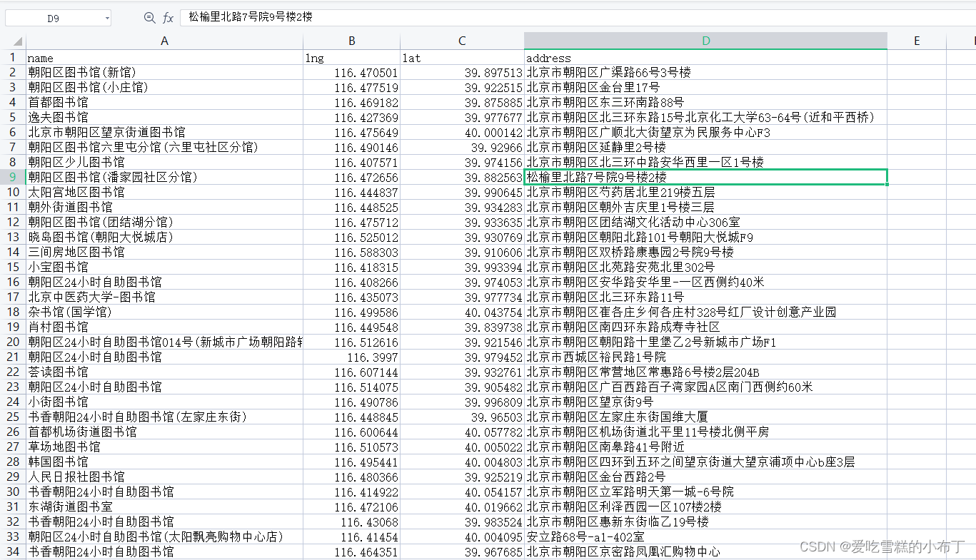The image size is (976, 560).
Task: Select cell 朝外街道图书馆
Action: tap(164, 207)
